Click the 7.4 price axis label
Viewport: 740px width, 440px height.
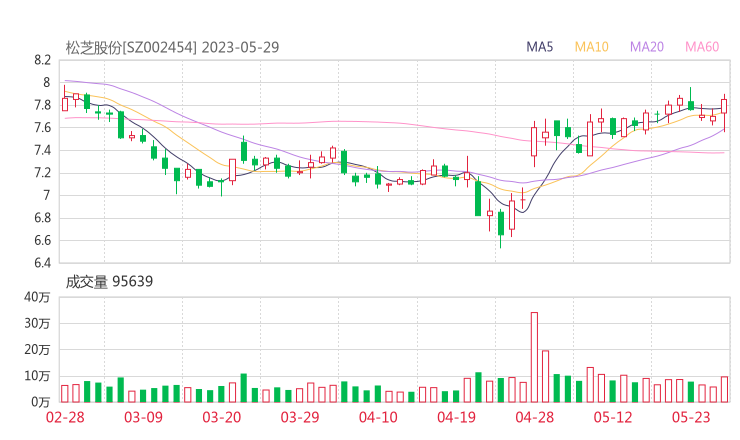(42, 150)
